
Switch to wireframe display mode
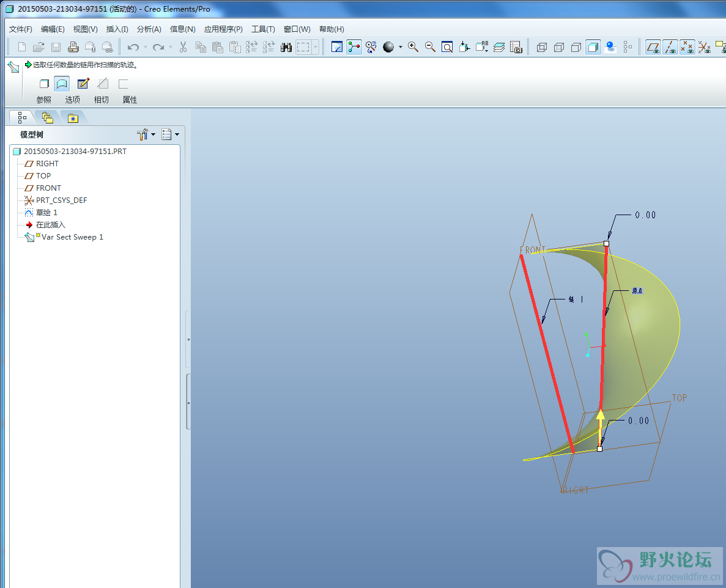[542, 46]
